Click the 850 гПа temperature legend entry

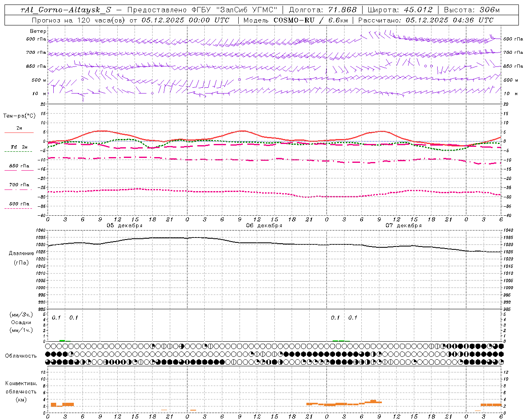tap(19, 166)
